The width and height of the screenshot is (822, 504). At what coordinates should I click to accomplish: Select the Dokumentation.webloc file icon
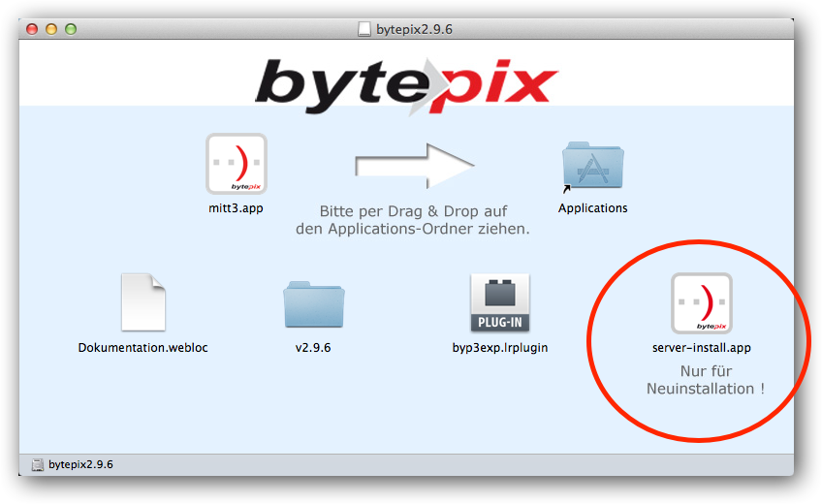(x=143, y=302)
